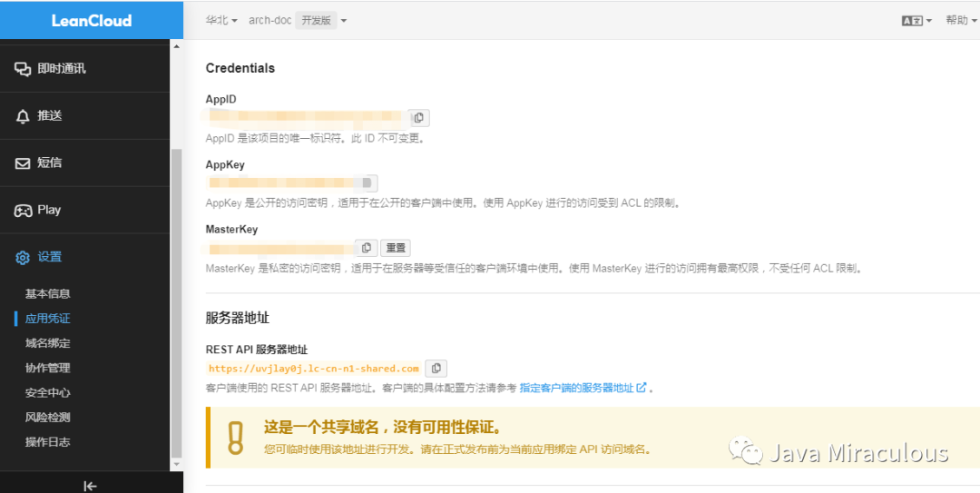Click the REST API URL text

[313, 369]
